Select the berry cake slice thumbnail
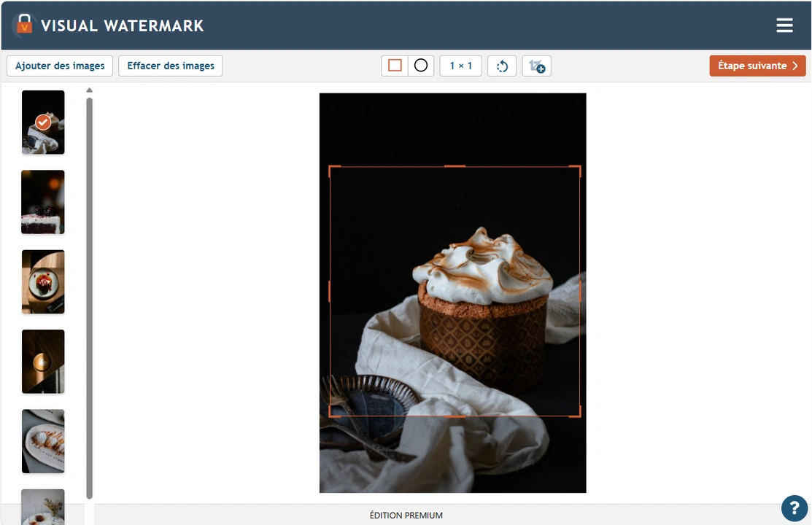The width and height of the screenshot is (812, 525). pos(43,202)
